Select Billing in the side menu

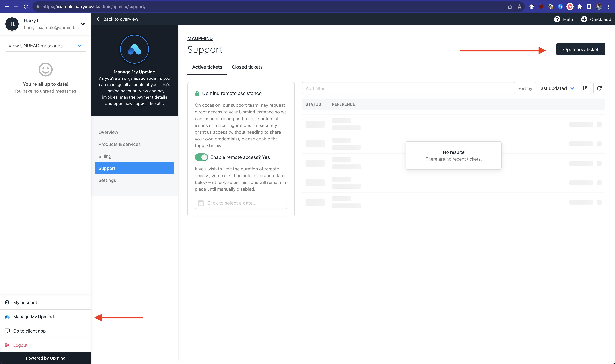click(105, 156)
